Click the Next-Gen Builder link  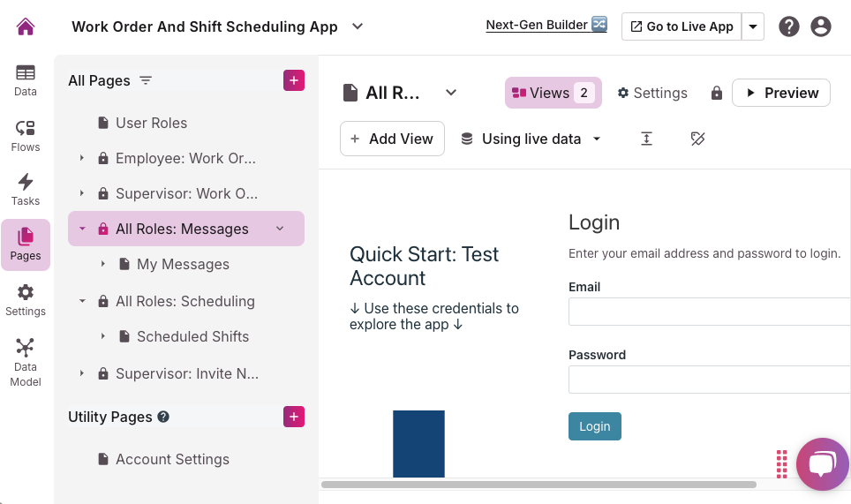[546, 25]
